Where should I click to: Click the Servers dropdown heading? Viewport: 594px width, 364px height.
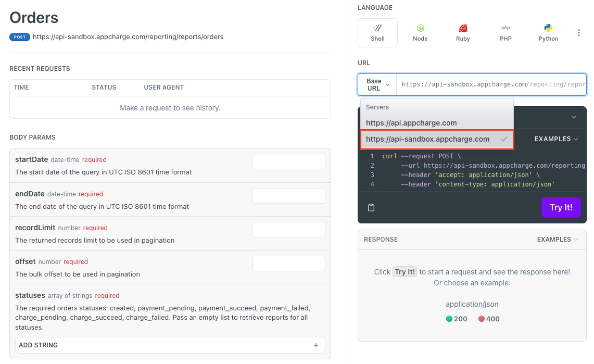377,107
